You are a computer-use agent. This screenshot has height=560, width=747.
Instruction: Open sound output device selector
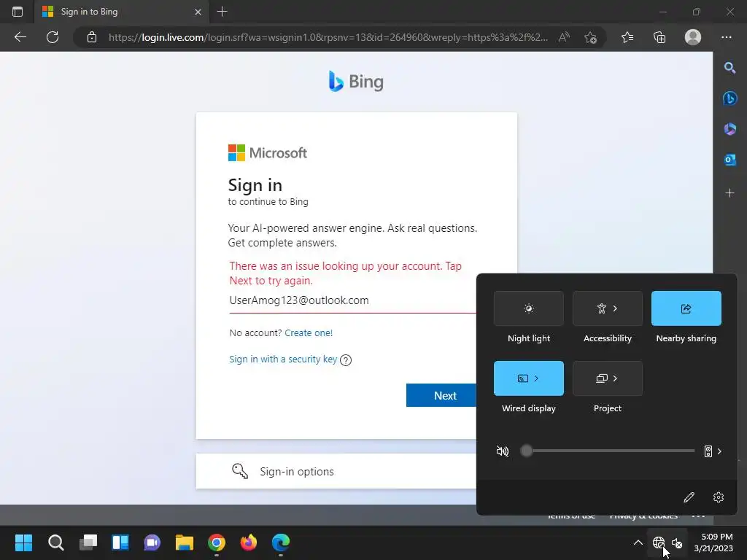[x=713, y=451]
